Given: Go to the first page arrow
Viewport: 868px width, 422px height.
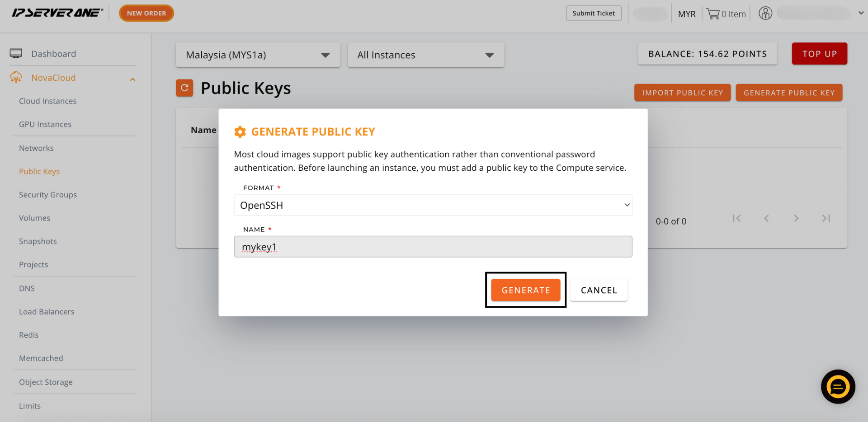Looking at the screenshot, I should pos(736,218).
